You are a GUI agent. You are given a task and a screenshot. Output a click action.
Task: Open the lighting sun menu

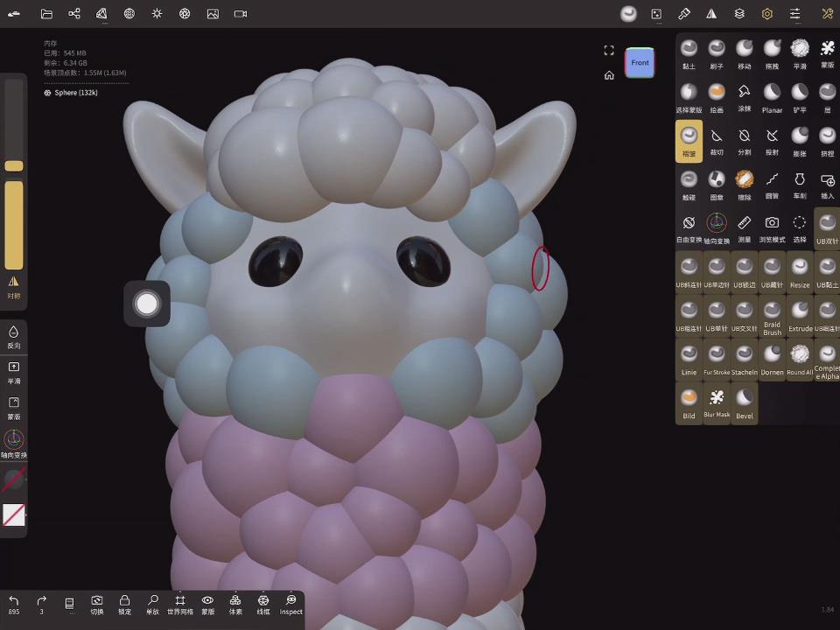(157, 14)
